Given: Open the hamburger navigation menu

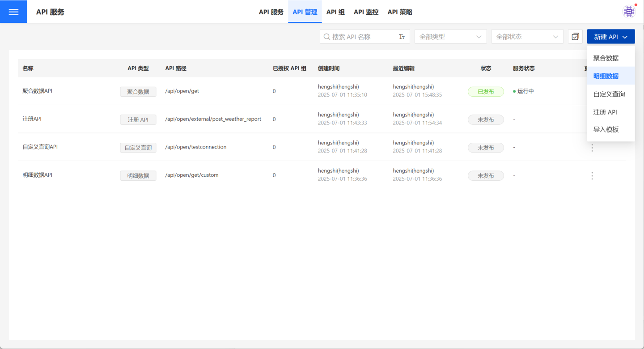Looking at the screenshot, I should point(13,12).
